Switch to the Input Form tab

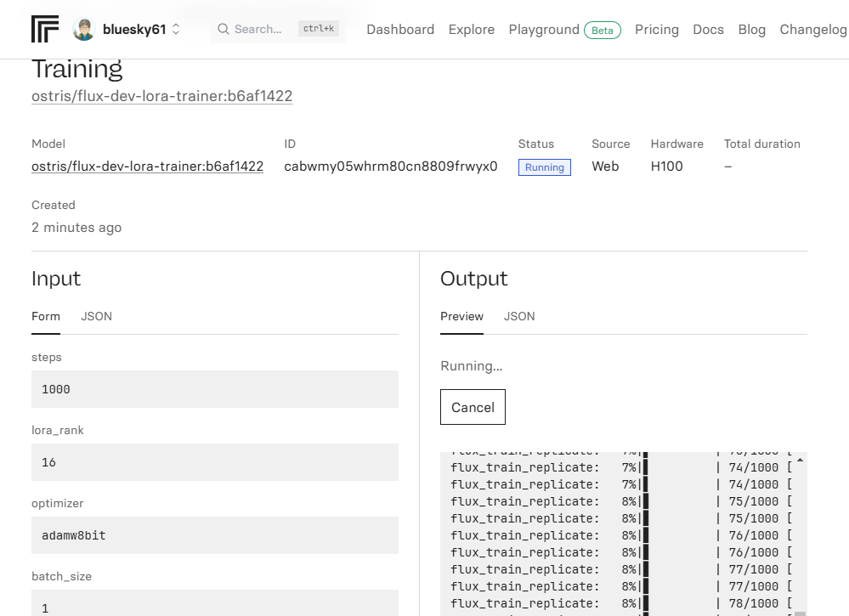click(46, 317)
